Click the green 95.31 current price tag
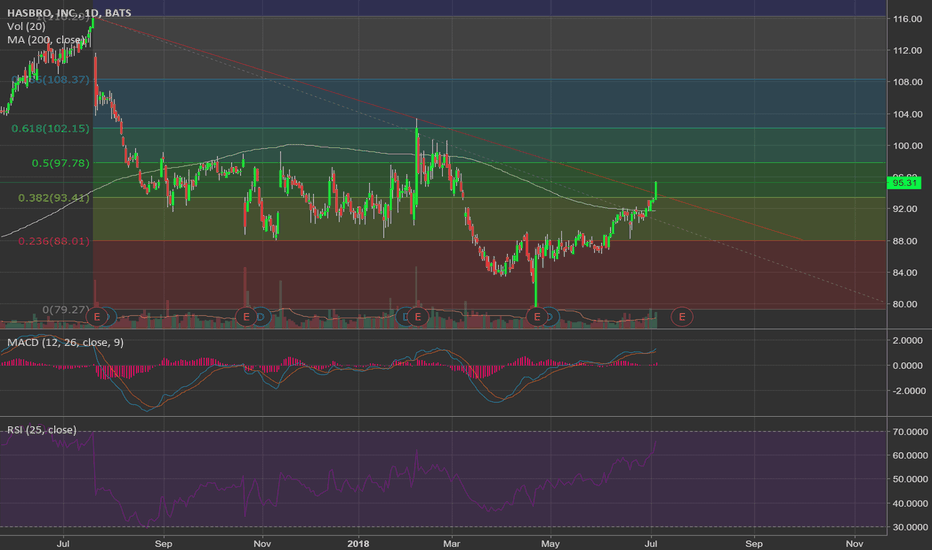Image resolution: width=932 pixels, height=550 pixels. click(903, 183)
